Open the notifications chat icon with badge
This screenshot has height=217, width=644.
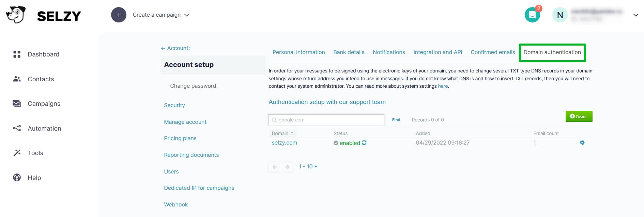point(532,15)
